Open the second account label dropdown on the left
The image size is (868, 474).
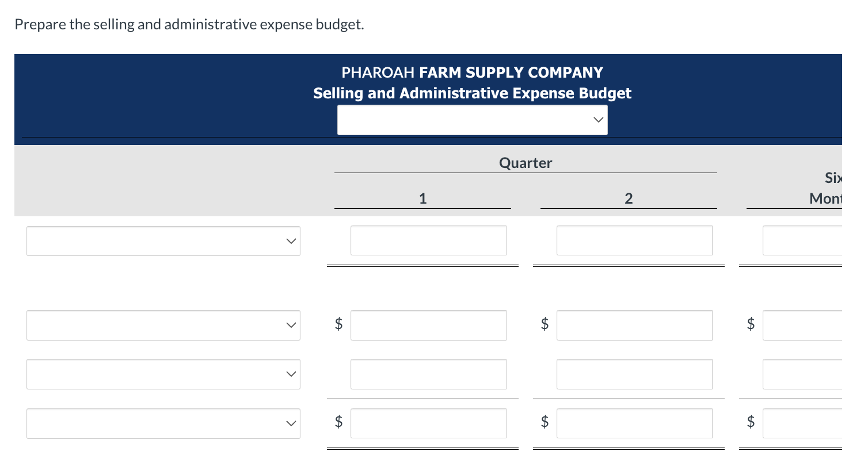tap(163, 325)
